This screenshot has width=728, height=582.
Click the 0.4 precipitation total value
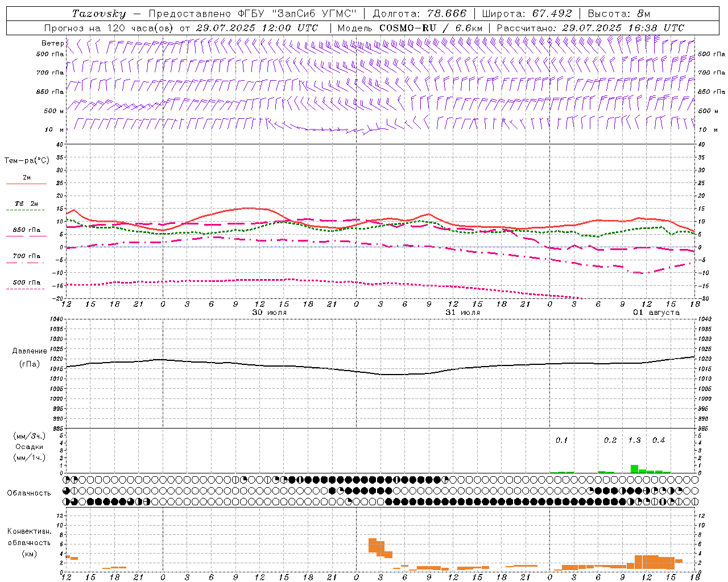tap(659, 440)
